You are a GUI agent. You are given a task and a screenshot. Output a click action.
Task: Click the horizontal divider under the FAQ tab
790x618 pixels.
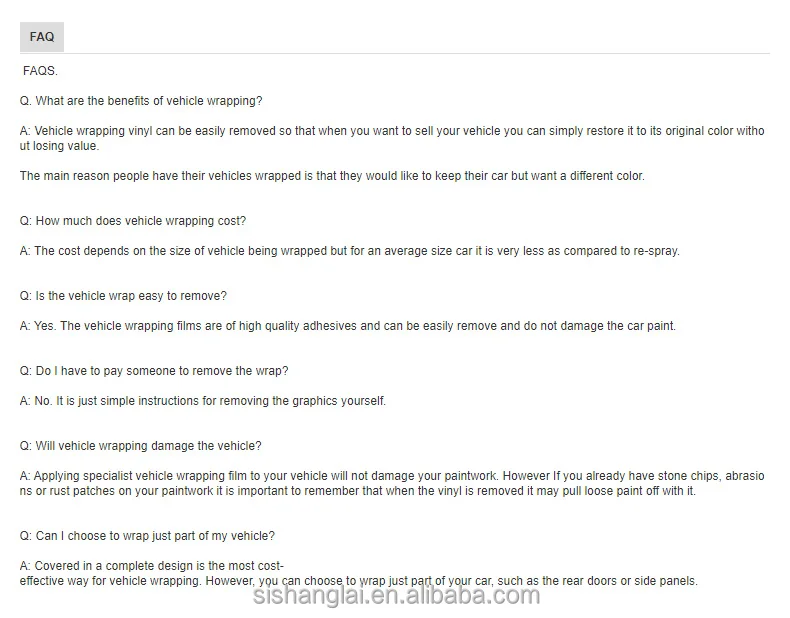(x=400, y=53)
